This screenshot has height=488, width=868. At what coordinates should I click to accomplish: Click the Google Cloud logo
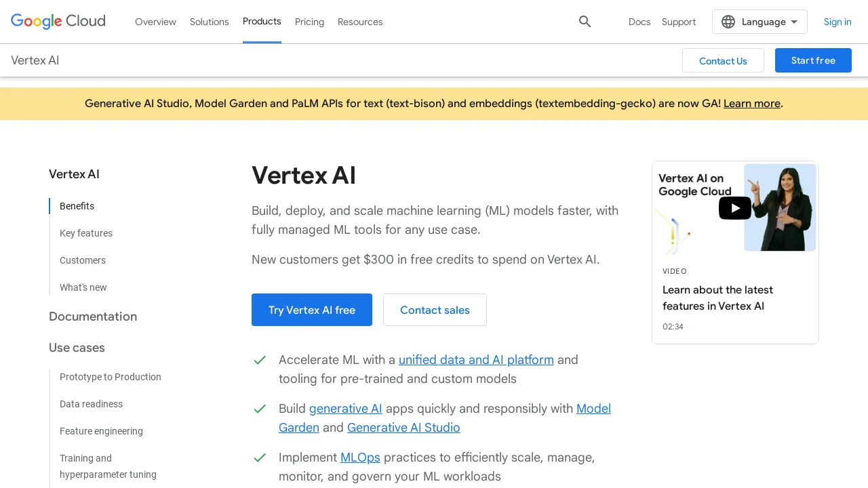(x=58, y=21)
